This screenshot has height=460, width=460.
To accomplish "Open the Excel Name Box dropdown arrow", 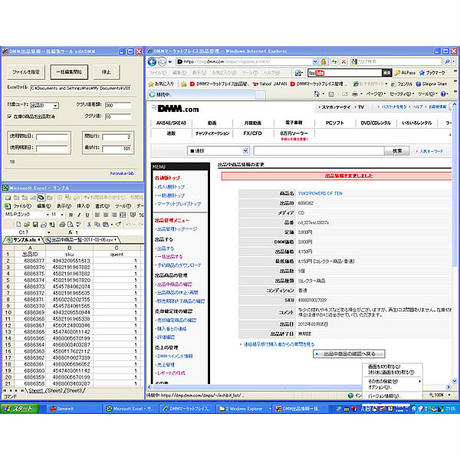I will pyautogui.click(x=49, y=232).
